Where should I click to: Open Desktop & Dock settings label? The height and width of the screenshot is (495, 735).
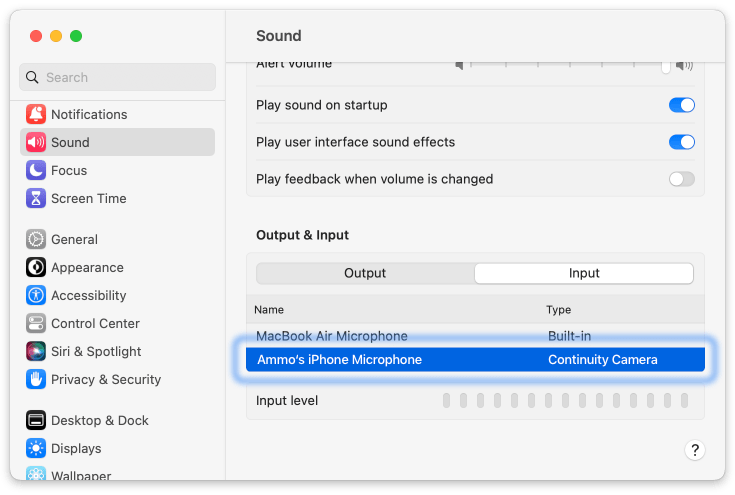tap(100, 420)
